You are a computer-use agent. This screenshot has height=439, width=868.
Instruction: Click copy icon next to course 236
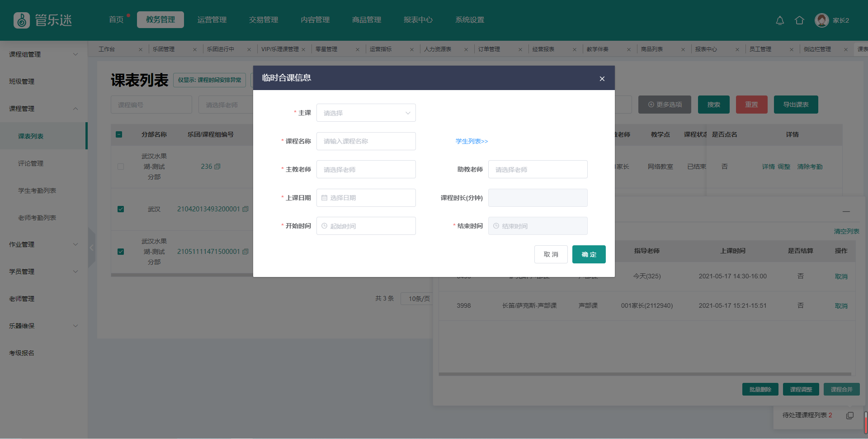click(x=217, y=167)
